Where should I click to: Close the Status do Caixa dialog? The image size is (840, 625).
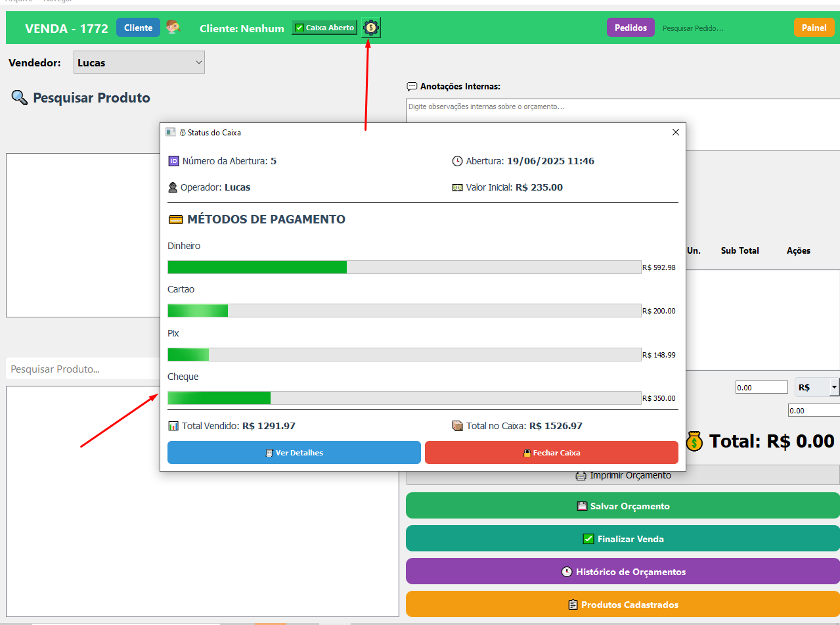click(676, 132)
